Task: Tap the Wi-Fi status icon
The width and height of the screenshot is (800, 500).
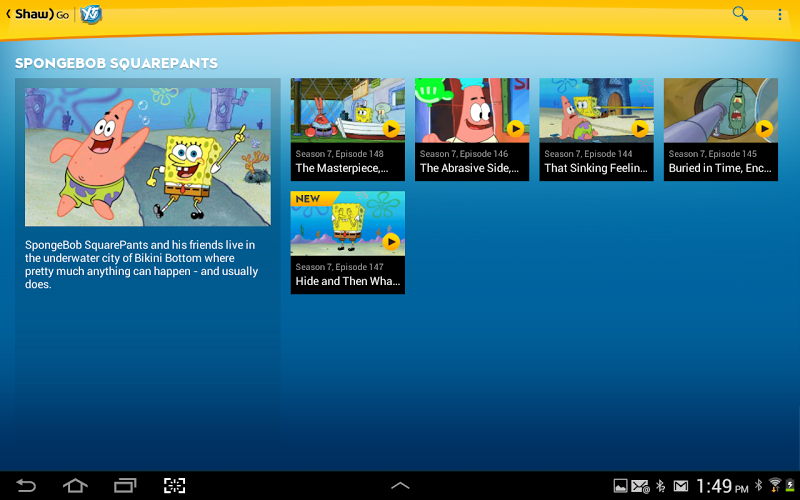Action: tap(775, 485)
